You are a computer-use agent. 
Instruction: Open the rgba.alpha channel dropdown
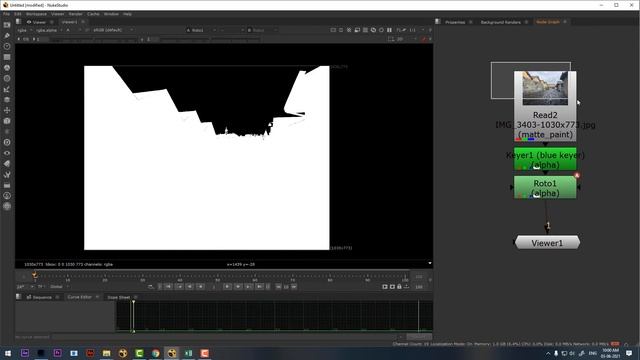[49, 30]
